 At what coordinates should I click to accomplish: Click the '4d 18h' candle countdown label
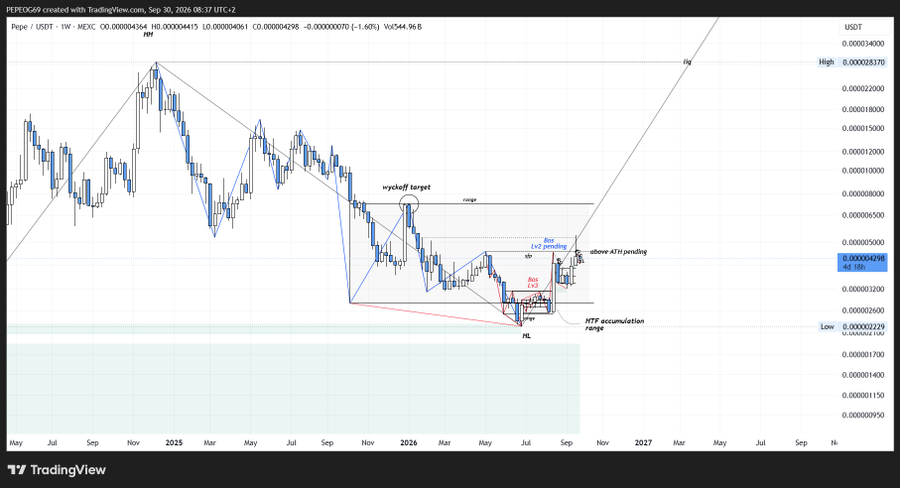click(852, 267)
